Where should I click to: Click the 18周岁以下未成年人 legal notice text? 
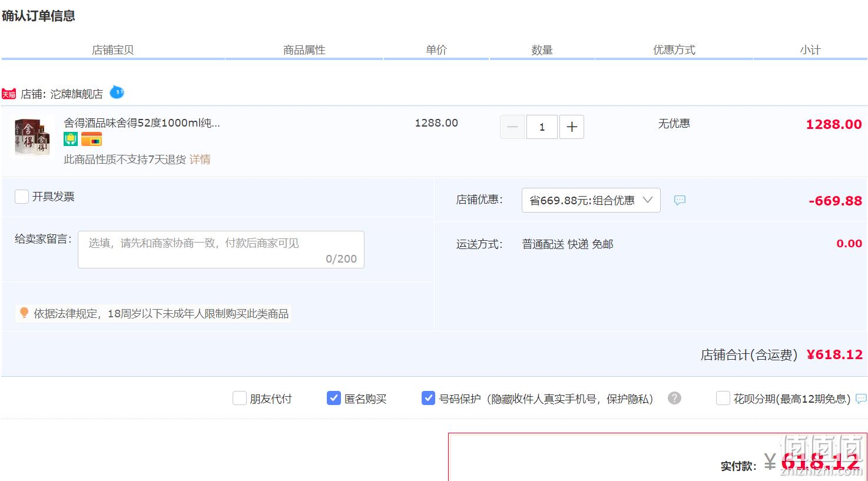[x=161, y=314]
